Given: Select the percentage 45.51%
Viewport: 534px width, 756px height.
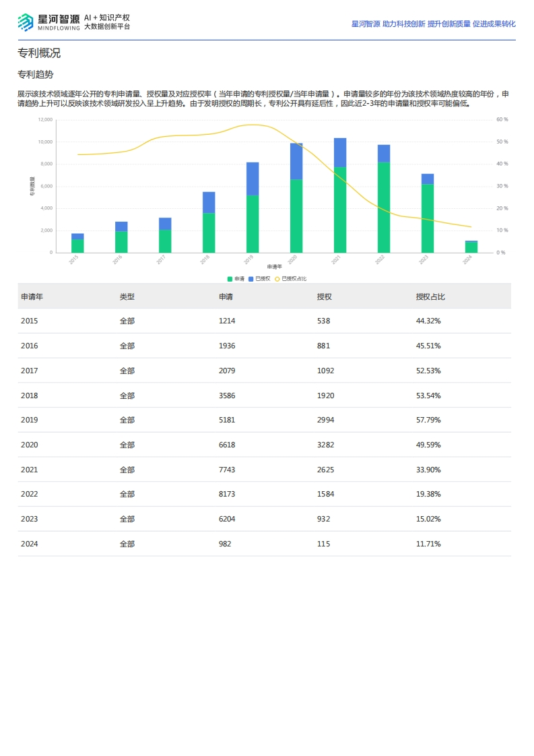Looking at the screenshot, I should 428,346.
